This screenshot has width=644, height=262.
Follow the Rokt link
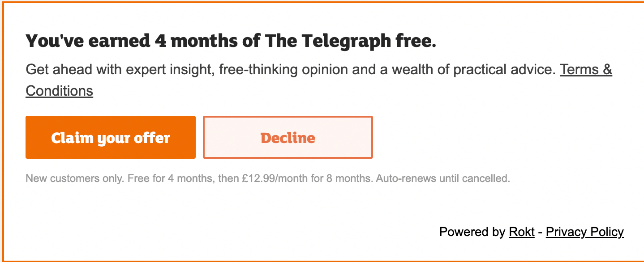(x=522, y=232)
